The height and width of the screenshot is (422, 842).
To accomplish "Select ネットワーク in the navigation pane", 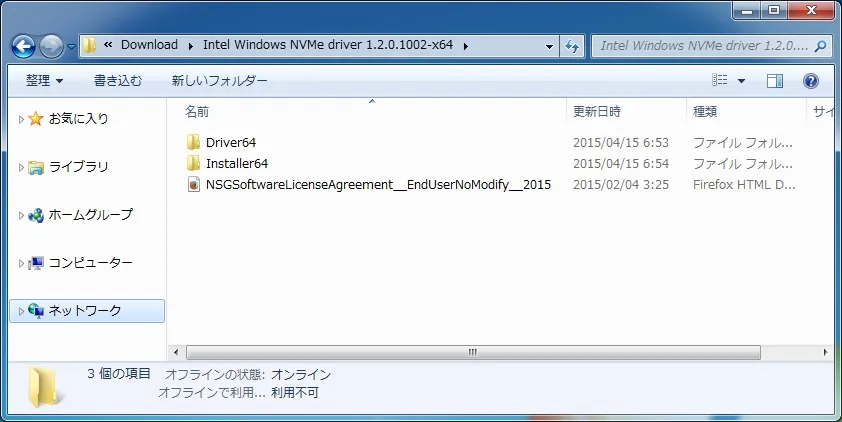I will point(85,310).
